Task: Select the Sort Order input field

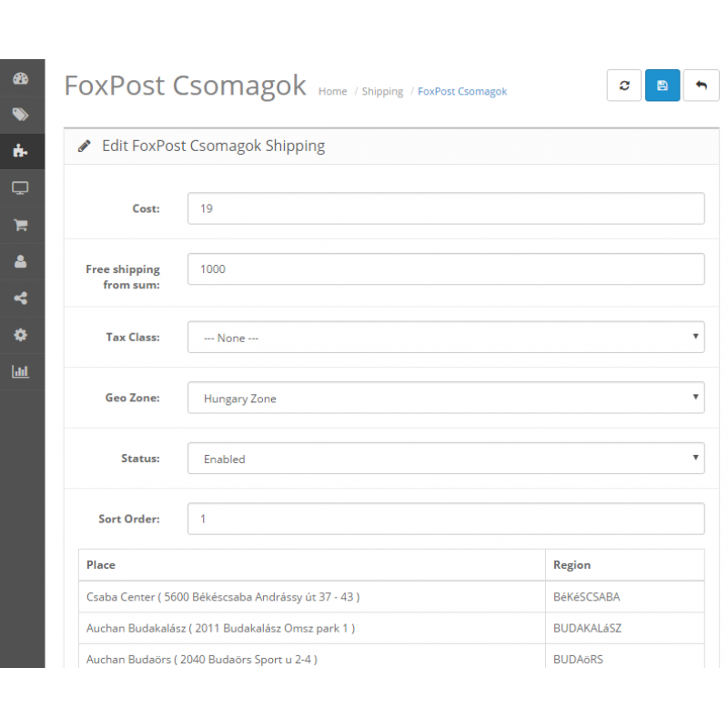Action: (446, 519)
